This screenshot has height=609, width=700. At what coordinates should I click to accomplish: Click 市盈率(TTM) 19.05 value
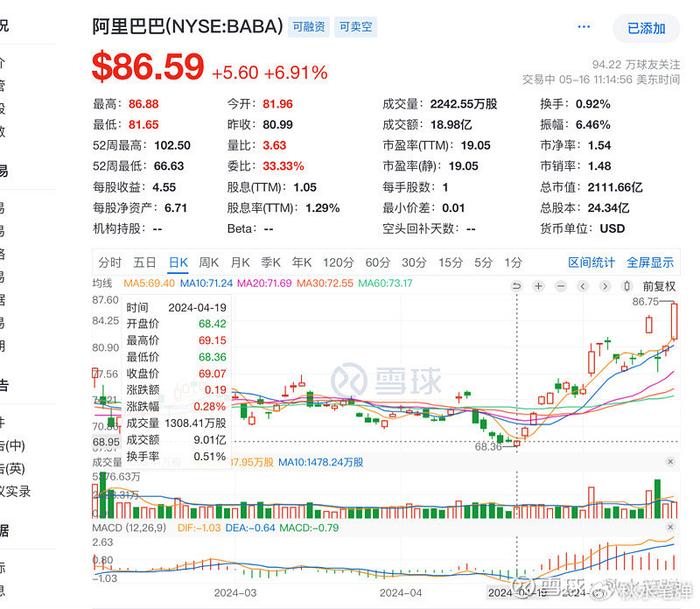[475, 146]
